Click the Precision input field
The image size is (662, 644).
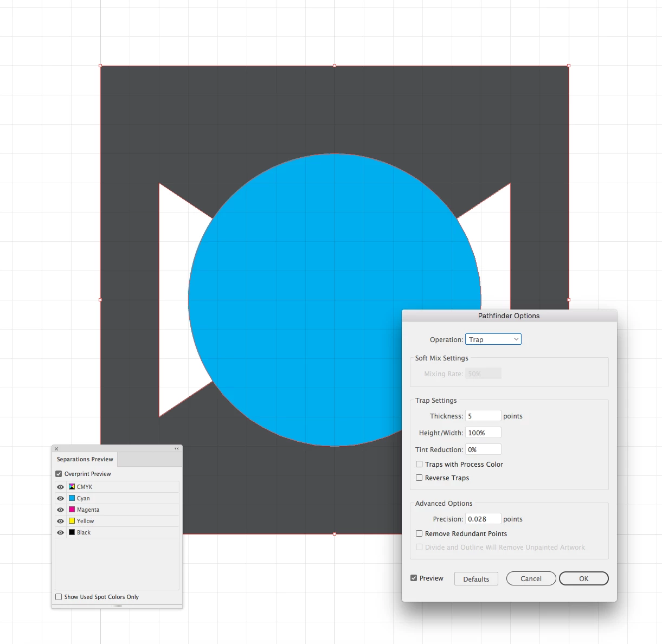tap(483, 519)
